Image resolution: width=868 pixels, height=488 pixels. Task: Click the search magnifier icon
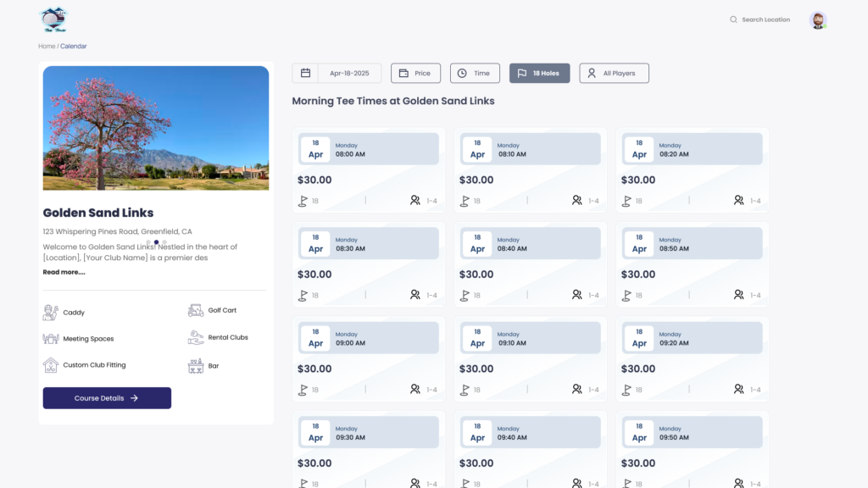733,19
